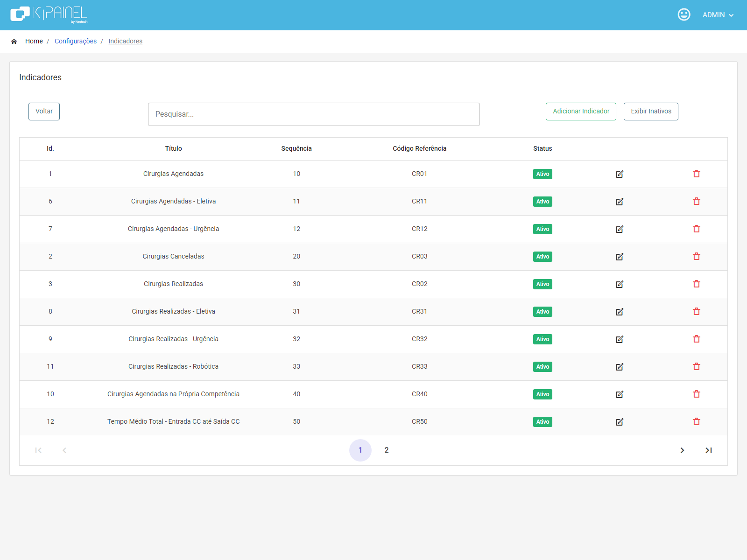
Task: Open the ADMIN user dropdown
Action: (x=718, y=15)
